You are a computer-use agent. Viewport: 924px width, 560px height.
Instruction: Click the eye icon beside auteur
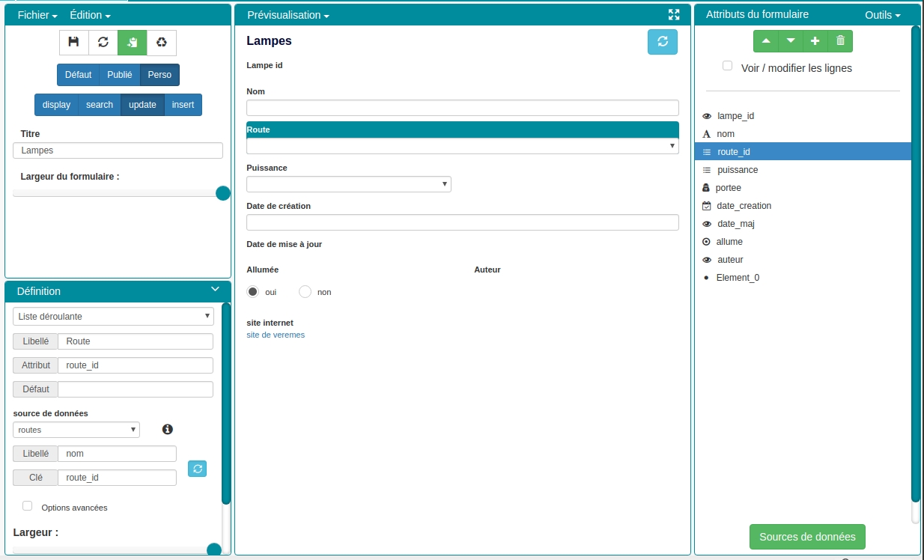(707, 260)
